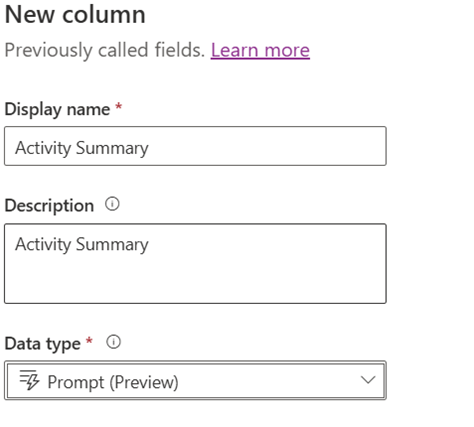Click the word Activity in Display name box
Viewport: 474px width, 427px height.
point(43,148)
